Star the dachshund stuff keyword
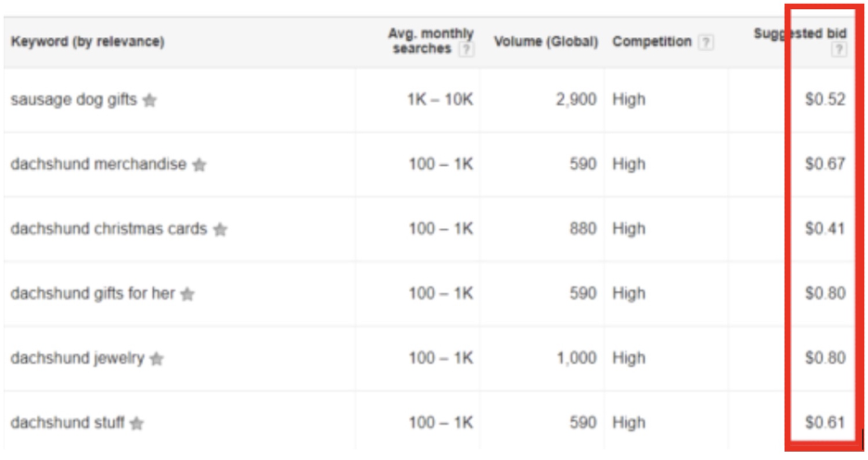Screen dimensions: 868x460 tap(137, 424)
